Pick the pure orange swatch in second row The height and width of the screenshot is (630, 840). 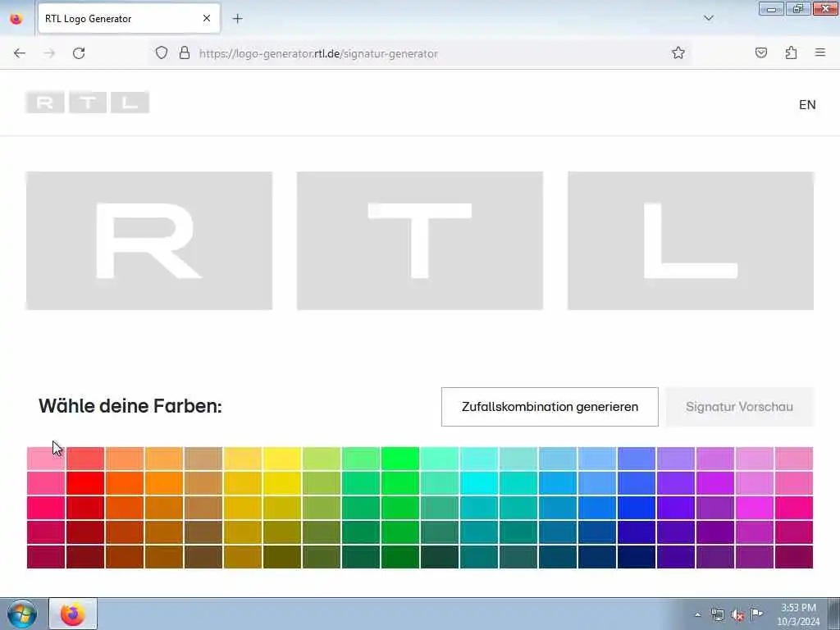[x=164, y=483]
